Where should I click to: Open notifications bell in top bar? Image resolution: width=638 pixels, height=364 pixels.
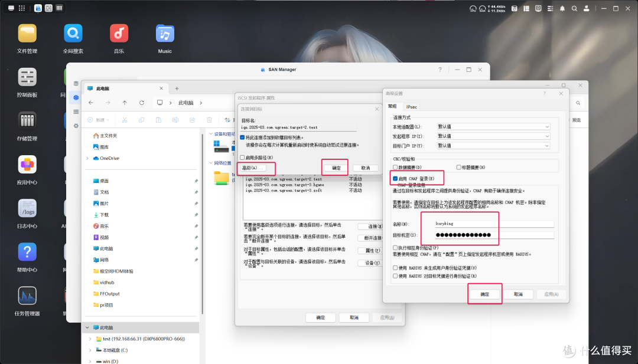562,8
